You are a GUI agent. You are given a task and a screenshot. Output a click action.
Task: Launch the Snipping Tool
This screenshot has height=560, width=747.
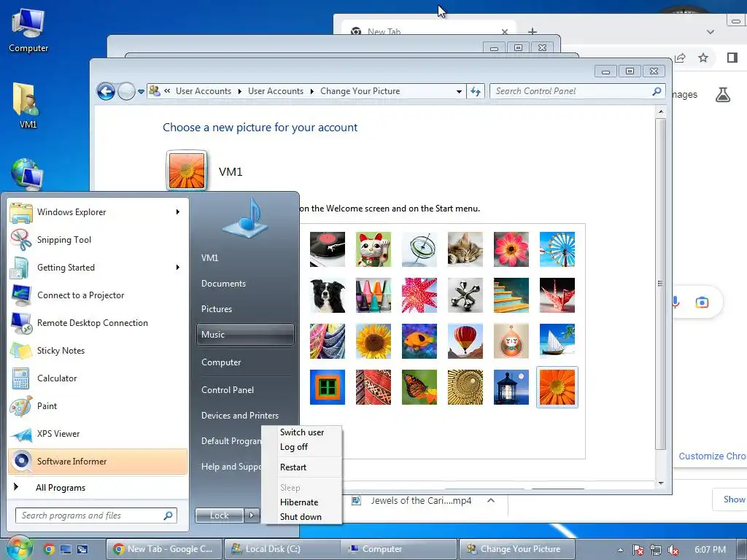[x=98, y=239]
